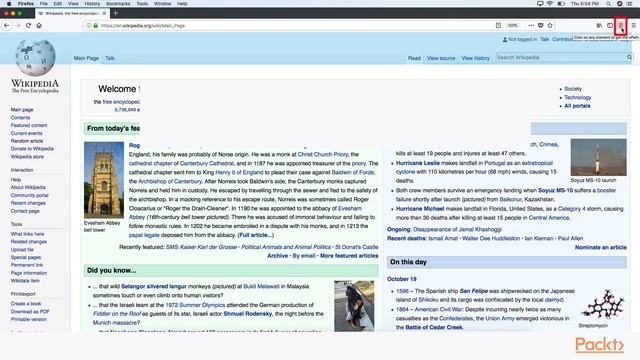Click the Wikipedia search magnifier icon

pos(629,58)
